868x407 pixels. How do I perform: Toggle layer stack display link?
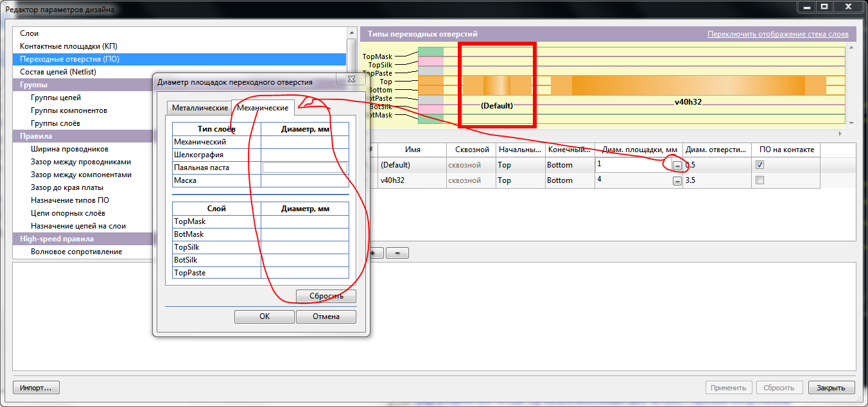tap(778, 34)
